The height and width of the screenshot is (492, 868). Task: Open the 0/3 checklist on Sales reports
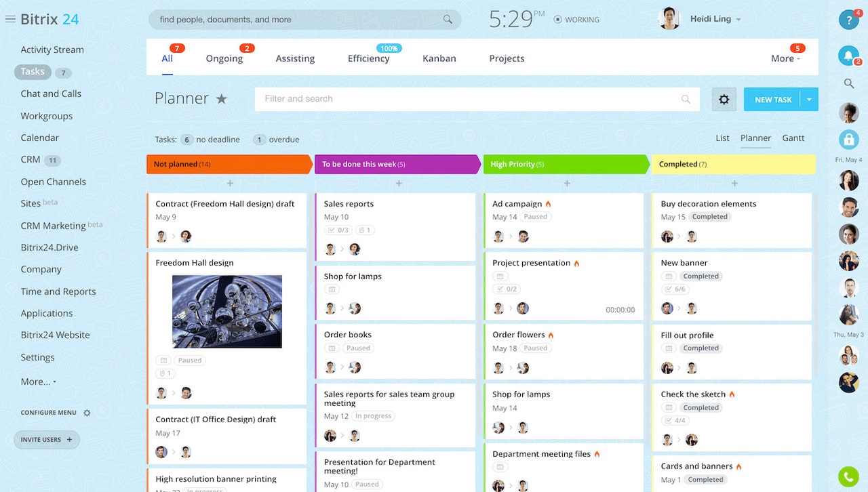point(338,230)
